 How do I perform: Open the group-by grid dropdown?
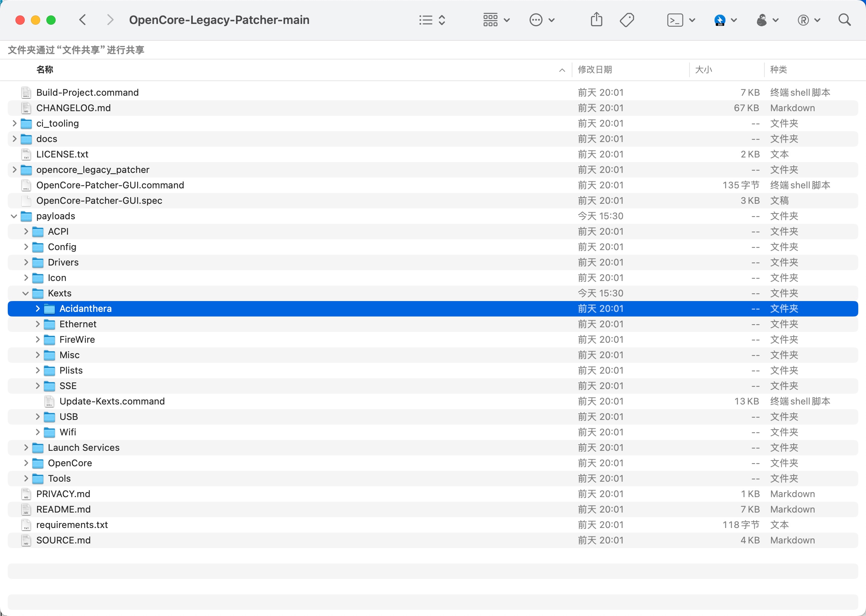(x=496, y=20)
